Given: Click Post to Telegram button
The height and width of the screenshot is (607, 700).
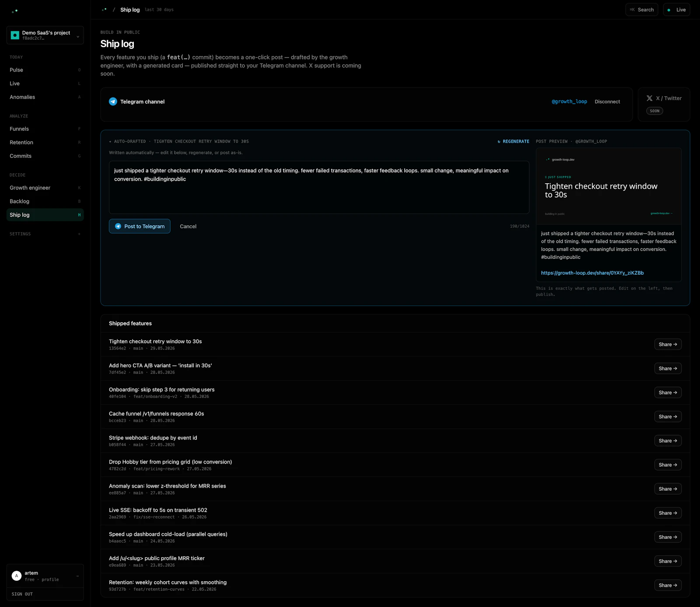Looking at the screenshot, I should pyautogui.click(x=140, y=226).
